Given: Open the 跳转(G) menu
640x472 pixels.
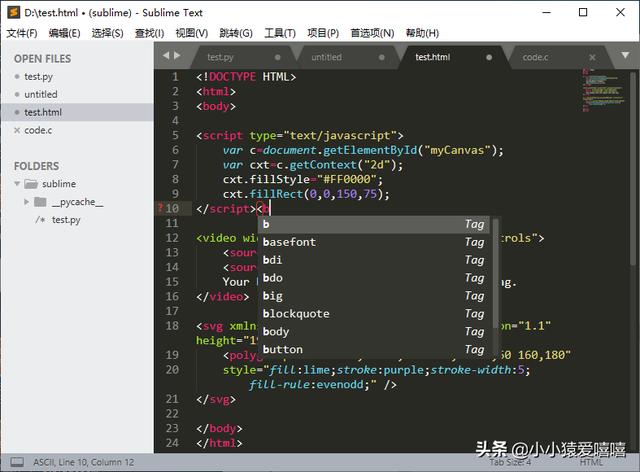Looking at the screenshot, I should click(x=236, y=33).
